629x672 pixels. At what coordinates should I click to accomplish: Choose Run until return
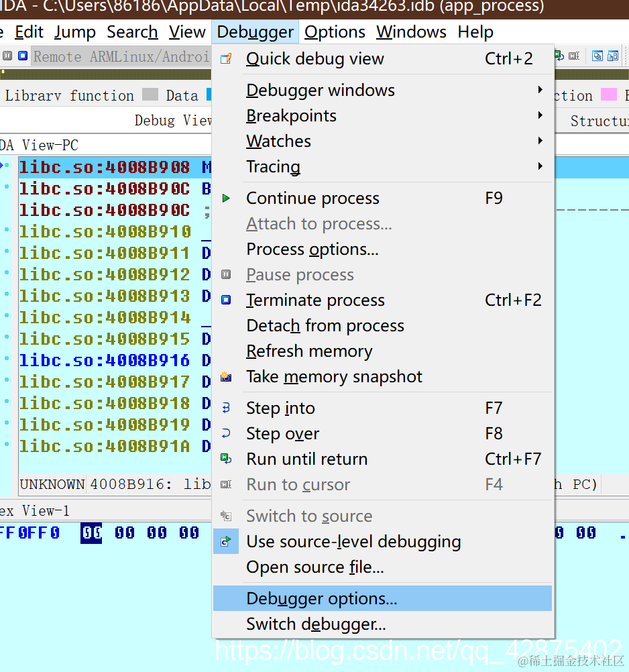click(382, 459)
